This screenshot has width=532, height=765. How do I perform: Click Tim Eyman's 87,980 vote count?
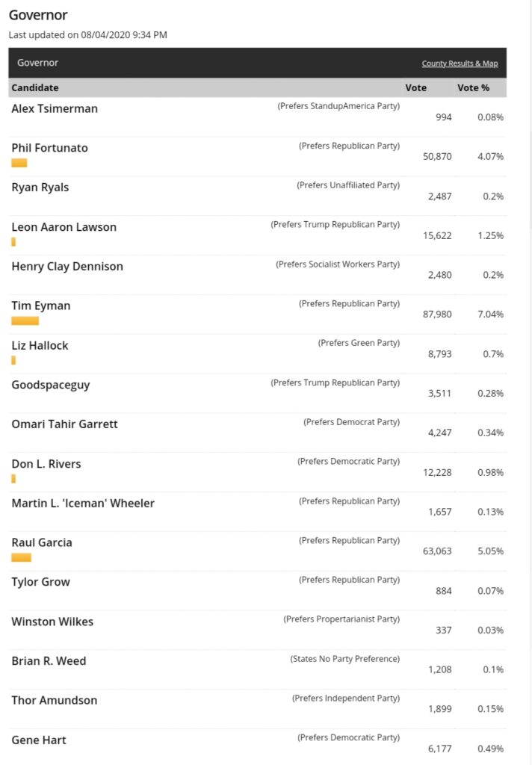(x=437, y=315)
